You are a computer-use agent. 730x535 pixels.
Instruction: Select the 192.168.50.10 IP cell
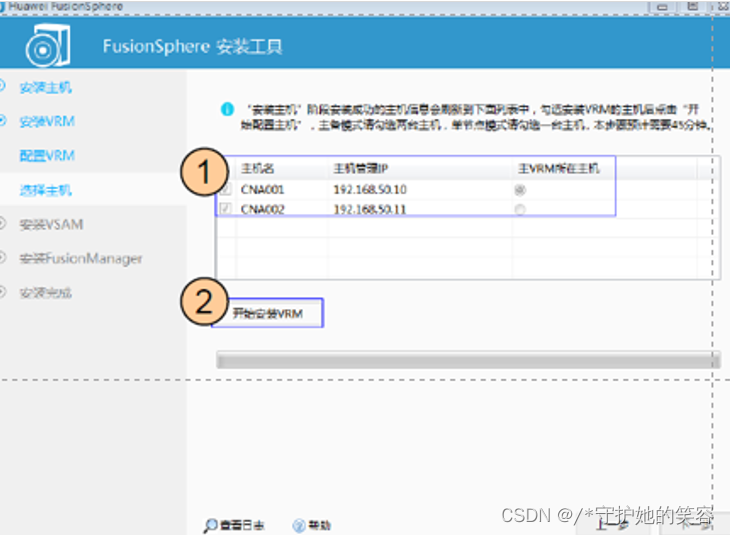(370, 190)
